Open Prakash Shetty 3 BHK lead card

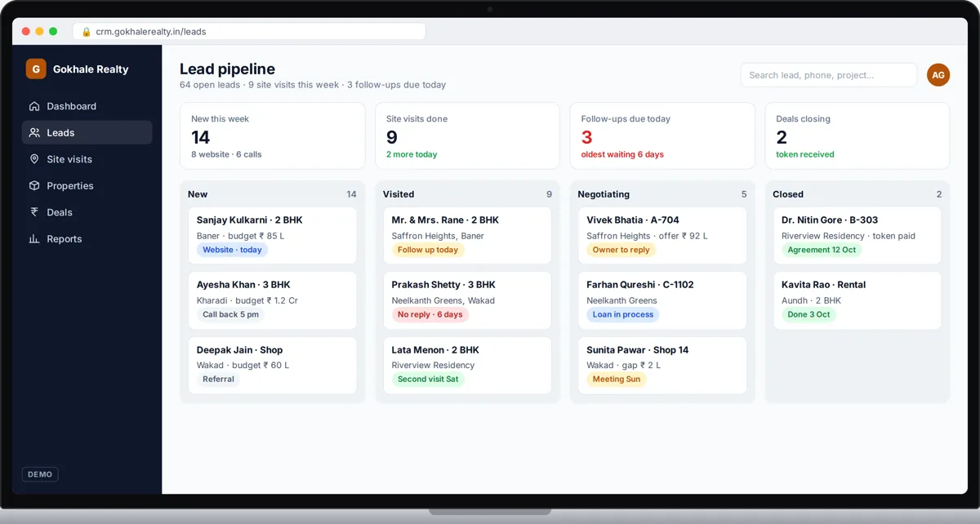467,300
